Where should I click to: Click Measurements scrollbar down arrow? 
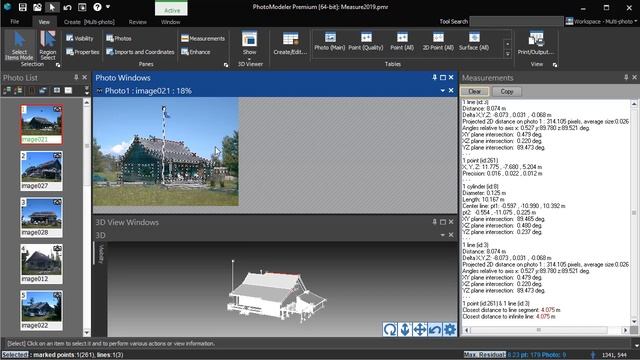[634, 322]
